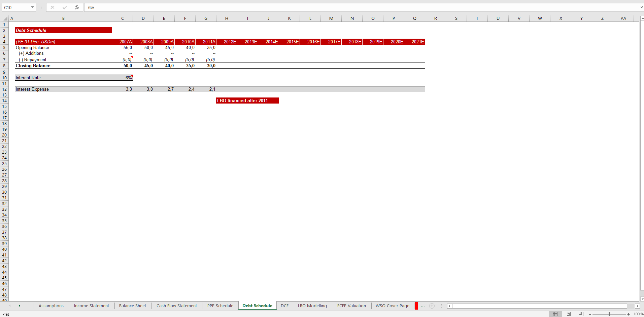Zoom out using the minus icon
The image size is (644, 317).
pyautogui.click(x=589, y=314)
